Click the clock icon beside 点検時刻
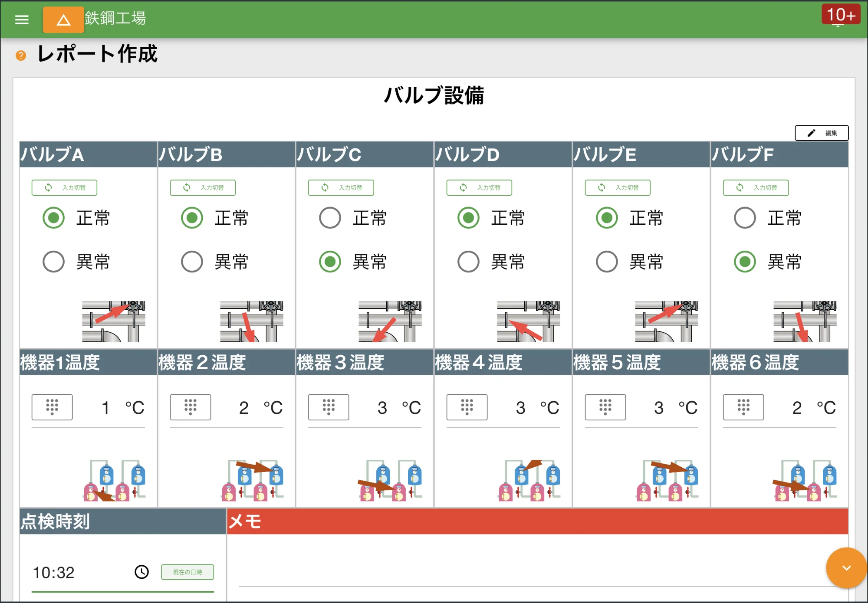Screen dimensions: 868x603 [x=141, y=572]
